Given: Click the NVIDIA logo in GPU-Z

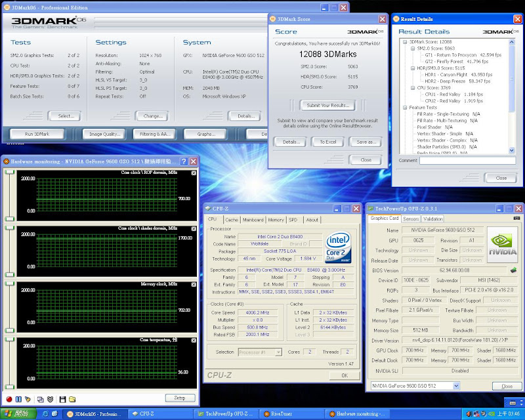Looking at the screenshot, I should pos(502,245).
